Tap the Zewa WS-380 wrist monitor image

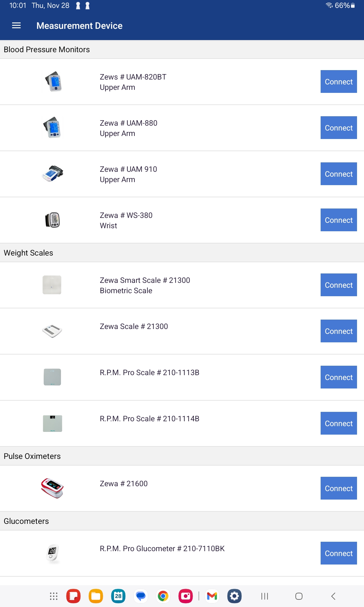pos(52,220)
